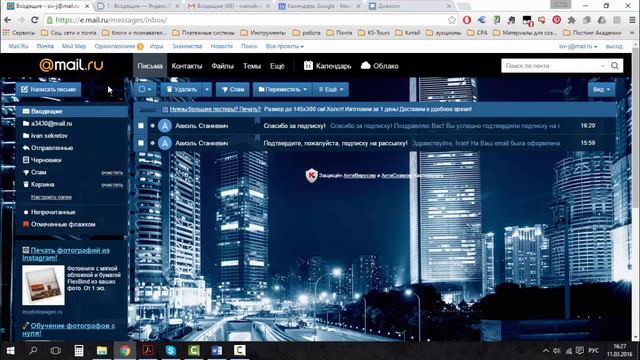Open the Контакты tab
Viewport: 640px width, 360px height.
point(187,66)
